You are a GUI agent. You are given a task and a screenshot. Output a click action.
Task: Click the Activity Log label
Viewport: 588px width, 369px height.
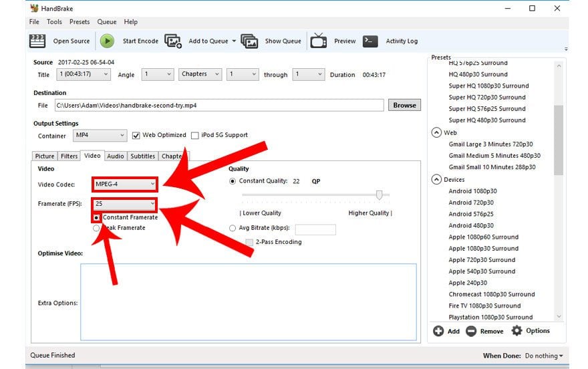402,41
